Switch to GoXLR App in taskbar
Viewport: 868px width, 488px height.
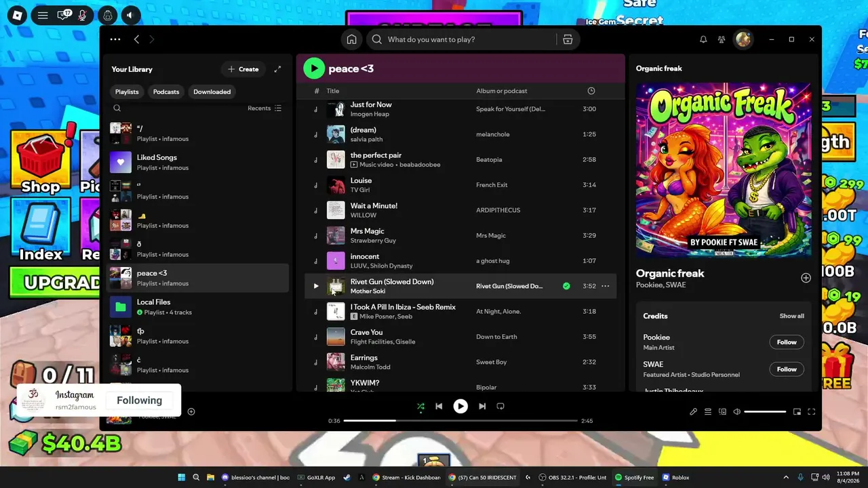pos(317,477)
